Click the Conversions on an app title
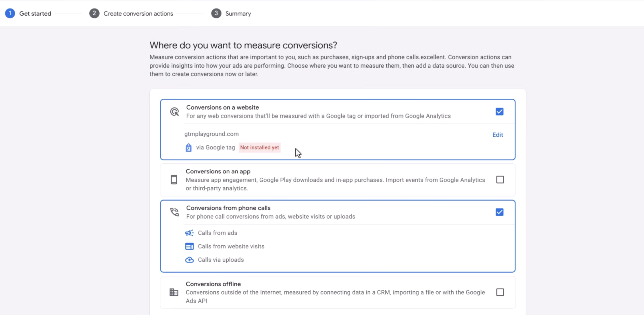Viewport: 644px width, 315px height. click(218, 171)
